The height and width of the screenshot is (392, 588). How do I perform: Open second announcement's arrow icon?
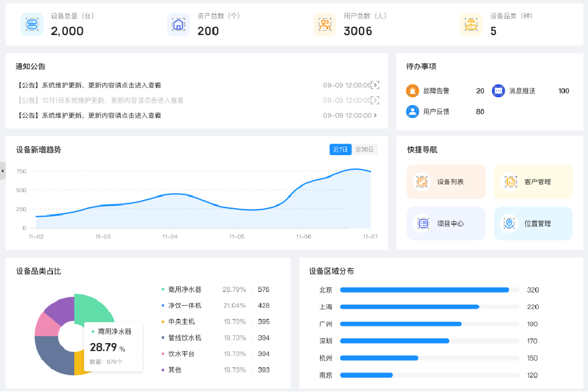pyautogui.click(x=375, y=100)
